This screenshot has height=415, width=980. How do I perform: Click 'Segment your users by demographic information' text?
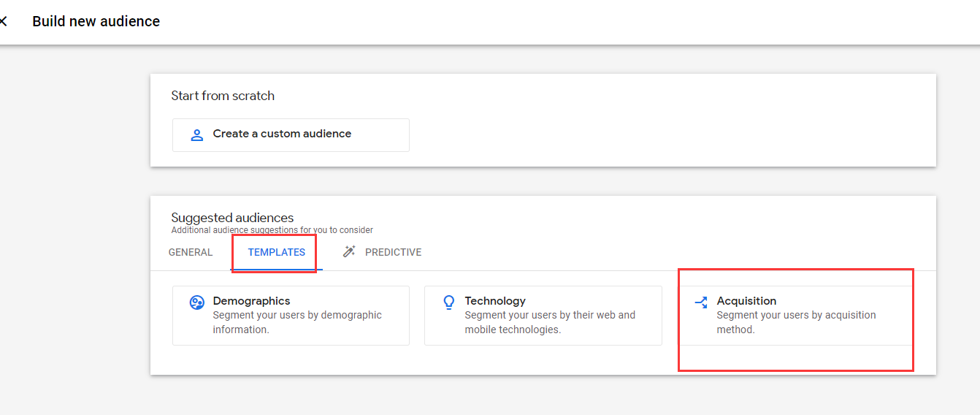297,322
